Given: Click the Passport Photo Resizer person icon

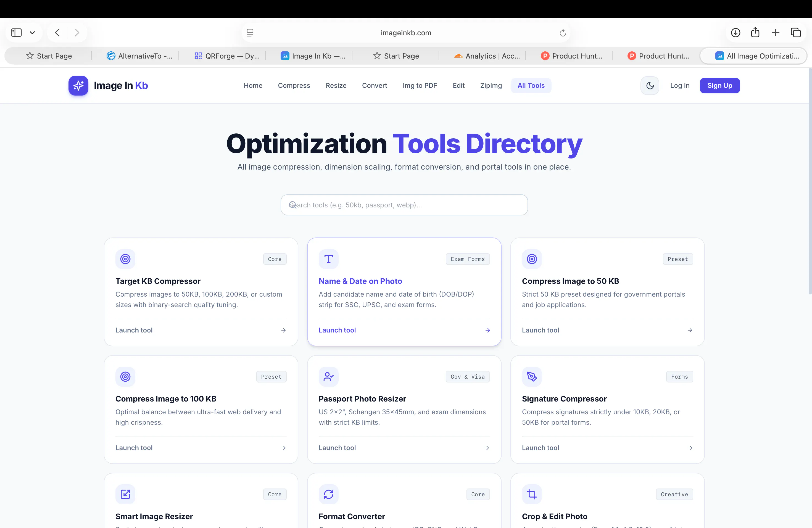Looking at the screenshot, I should pos(329,377).
